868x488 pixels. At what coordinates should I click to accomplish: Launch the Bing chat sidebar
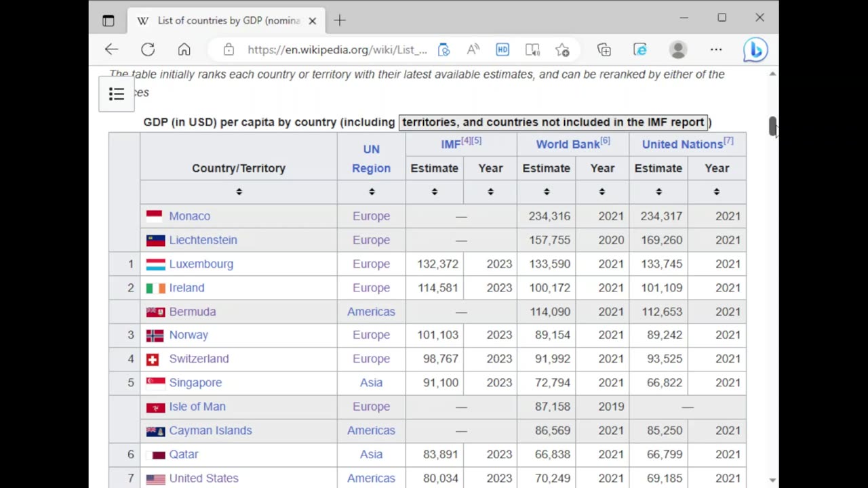point(755,49)
